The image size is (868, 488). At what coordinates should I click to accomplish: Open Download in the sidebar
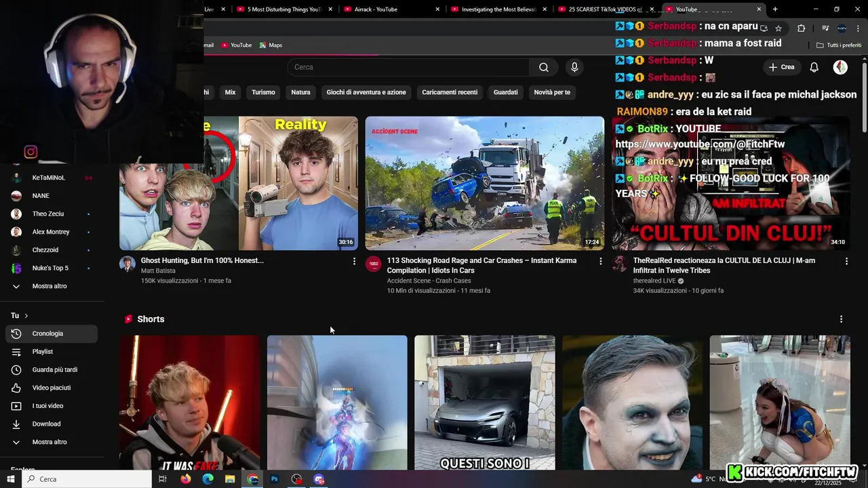click(52, 424)
